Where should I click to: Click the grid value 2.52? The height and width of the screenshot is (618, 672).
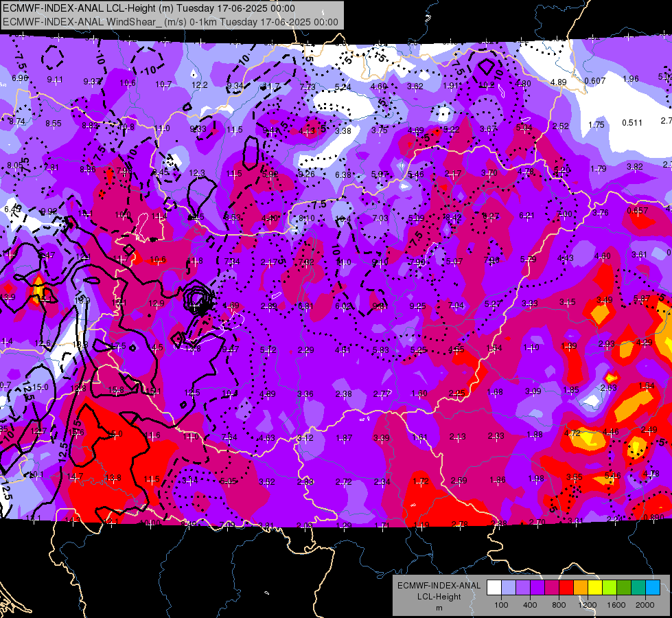pyautogui.click(x=561, y=126)
